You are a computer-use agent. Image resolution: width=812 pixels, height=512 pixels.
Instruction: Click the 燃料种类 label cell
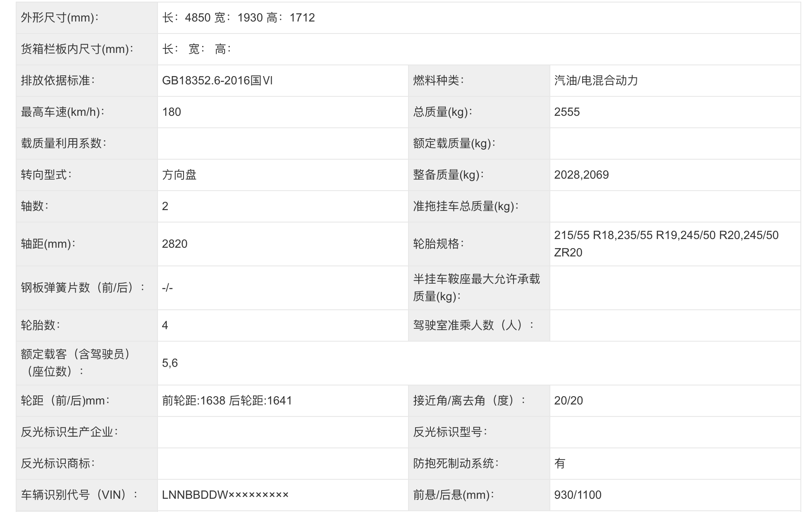[x=438, y=81]
